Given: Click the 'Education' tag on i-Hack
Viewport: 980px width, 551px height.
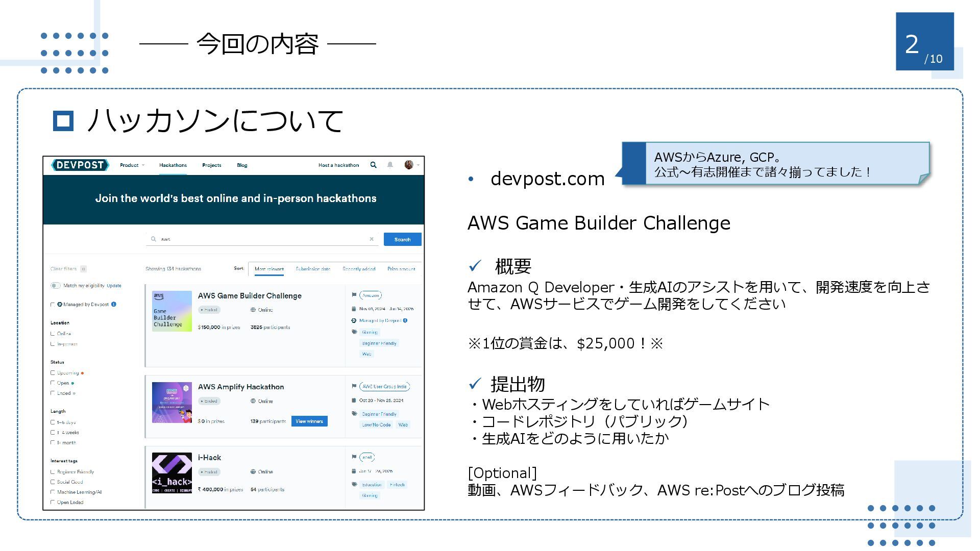Looking at the screenshot, I should point(372,485).
